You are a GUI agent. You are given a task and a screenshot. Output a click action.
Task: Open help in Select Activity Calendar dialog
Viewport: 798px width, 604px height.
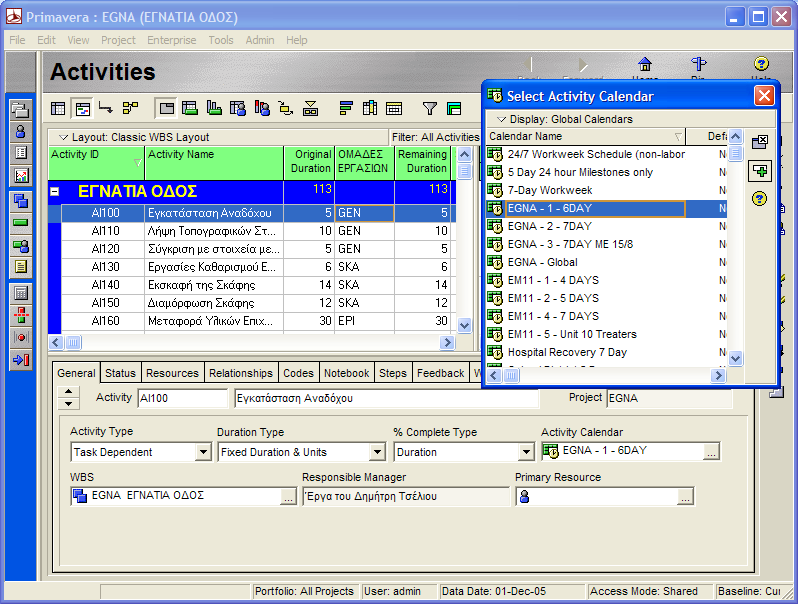point(759,198)
